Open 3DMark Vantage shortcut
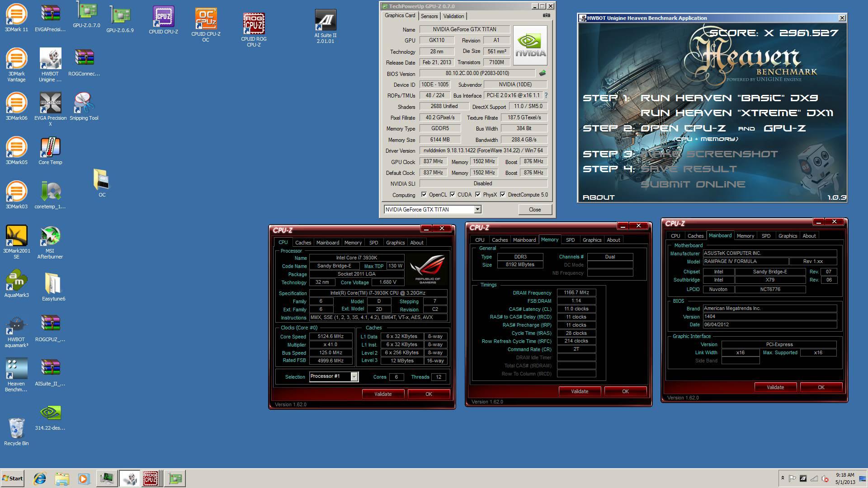Screen dimensions: 868x488 [x=16, y=65]
